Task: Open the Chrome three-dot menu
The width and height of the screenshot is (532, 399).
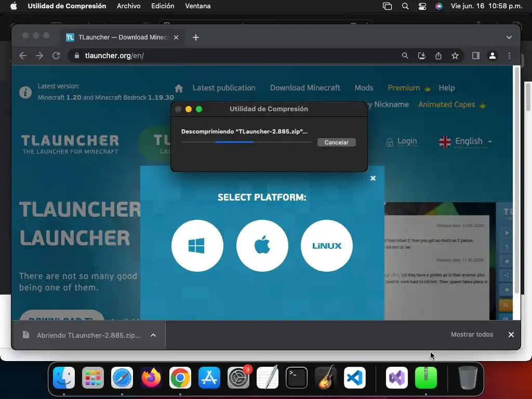Action: click(x=509, y=56)
